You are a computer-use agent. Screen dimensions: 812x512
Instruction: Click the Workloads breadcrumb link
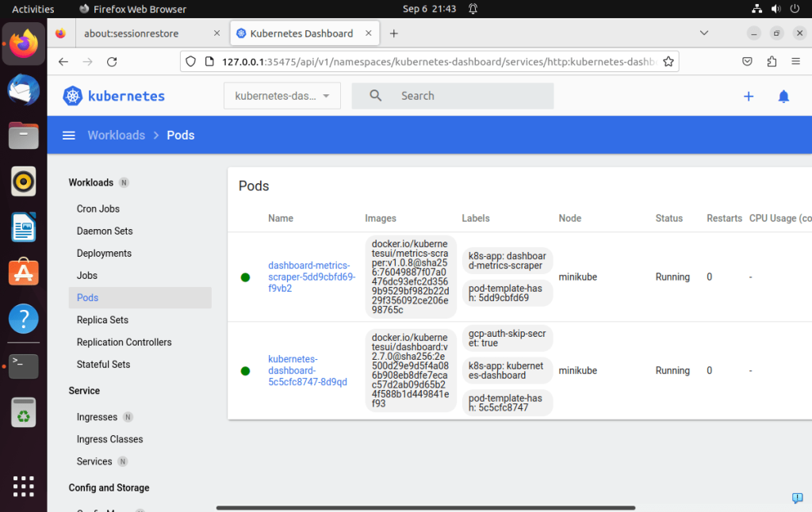point(117,136)
